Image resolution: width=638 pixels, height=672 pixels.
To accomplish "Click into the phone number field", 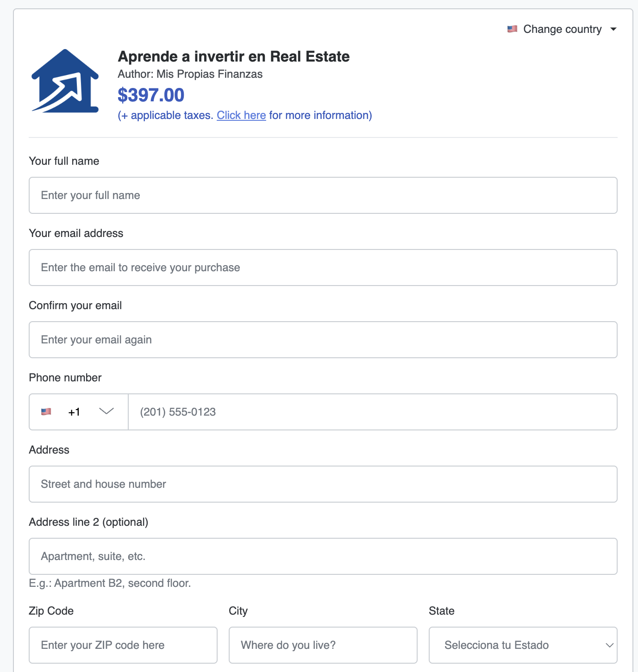I will pos(372,412).
